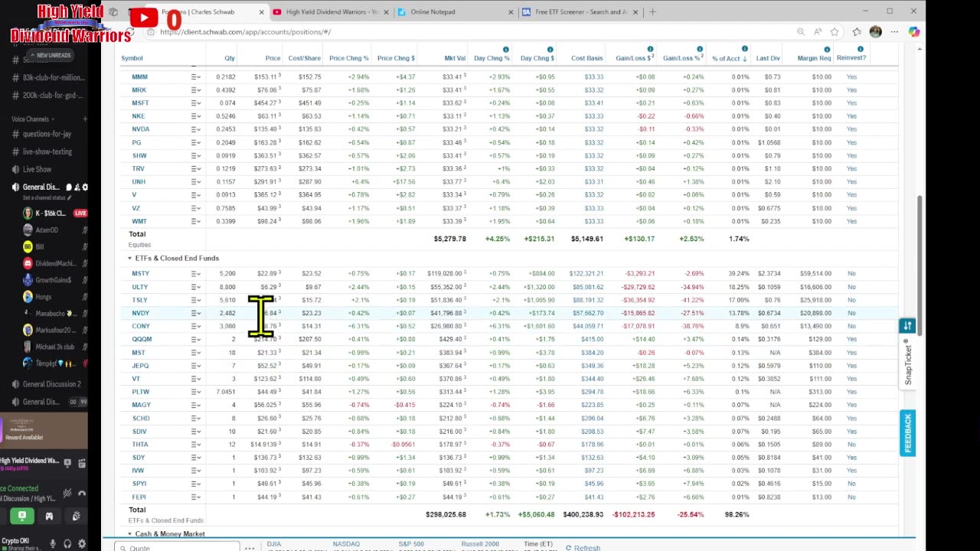Open the live-show-texting Discord channel
Image resolution: width=980 pixels, height=551 pixels.
point(47,152)
